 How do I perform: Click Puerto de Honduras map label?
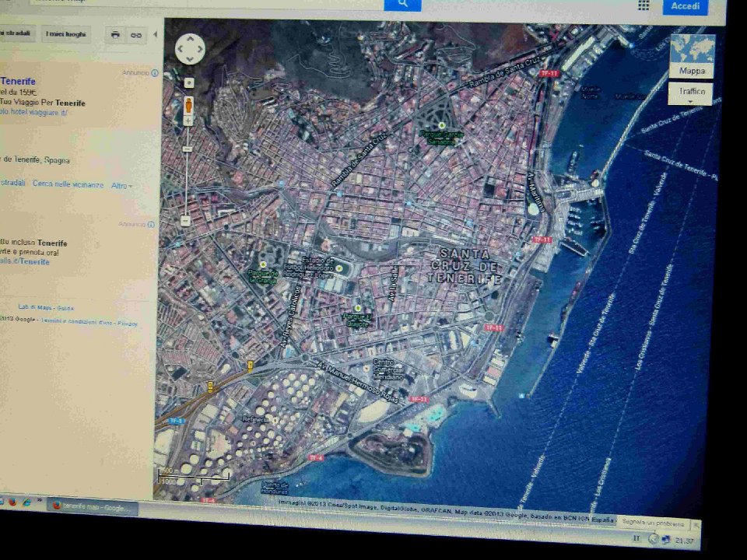tap(275, 488)
